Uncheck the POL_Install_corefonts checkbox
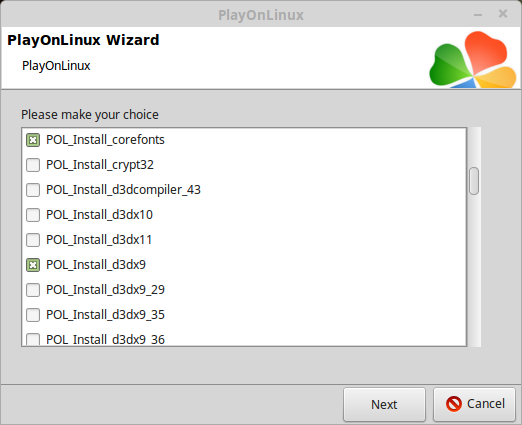Viewport: 522px width, 425px height. [33, 140]
